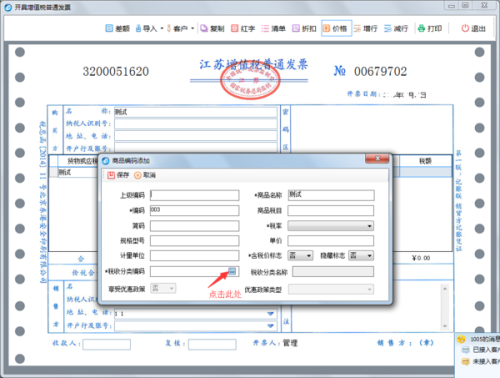Toggle the 价格 price toolbar button

pyautogui.click(x=336, y=28)
